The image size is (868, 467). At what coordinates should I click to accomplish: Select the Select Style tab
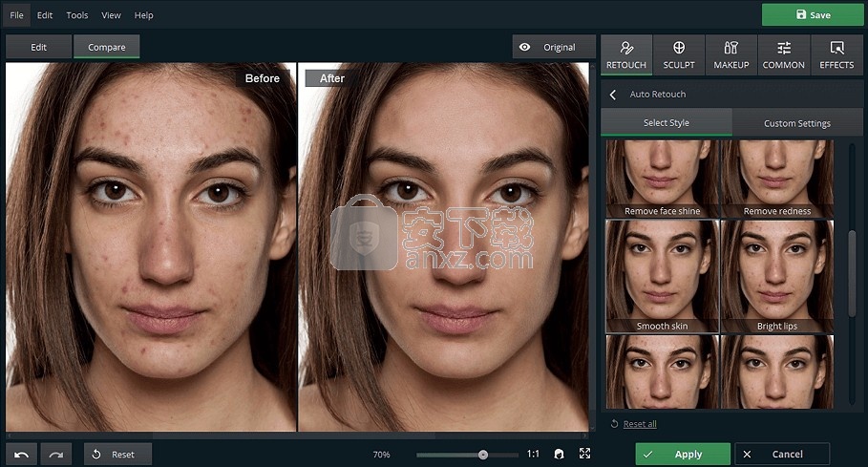[x=667, y=122]
